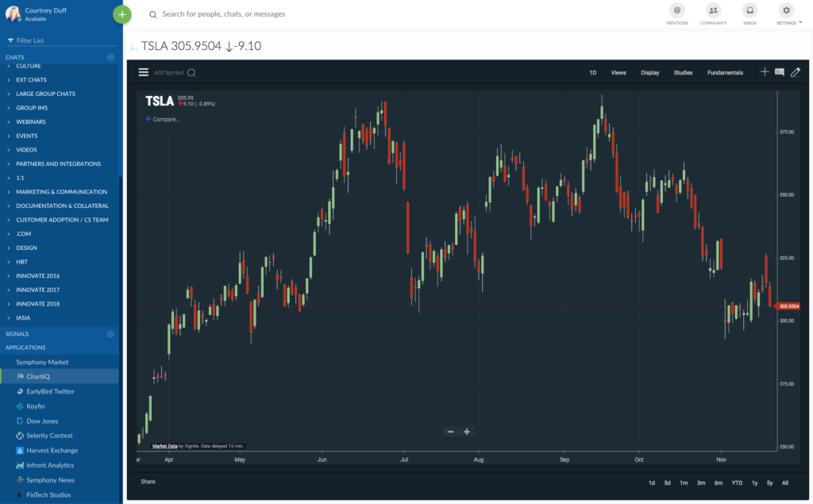Open the EarlyBird Twitter app icon

pyautogui.click(x=20, y=391)
